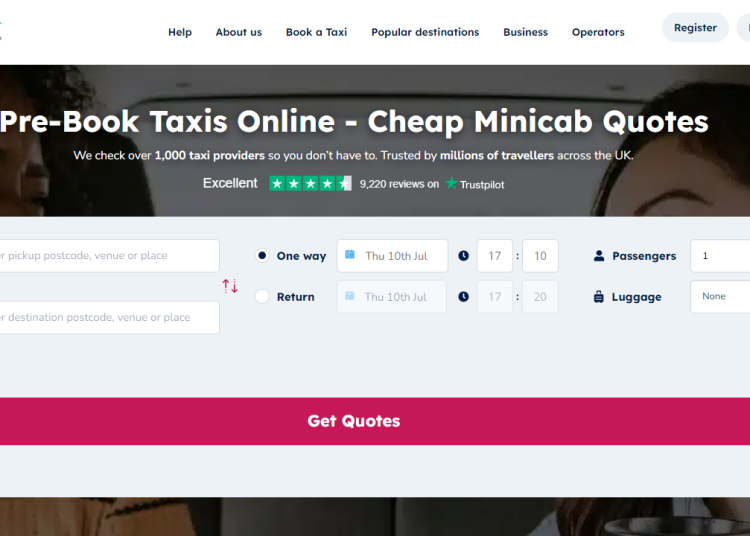Click the Trustpilot five-star rating graphic
This screenshot has height=536, width=750.
coord(310,184)
